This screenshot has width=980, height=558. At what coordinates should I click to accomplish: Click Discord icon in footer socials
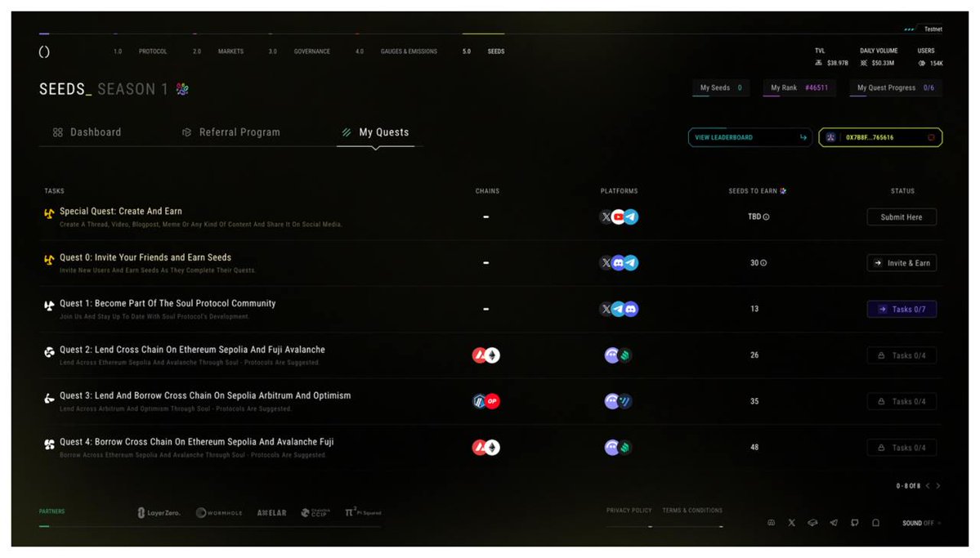pos(772,523)
